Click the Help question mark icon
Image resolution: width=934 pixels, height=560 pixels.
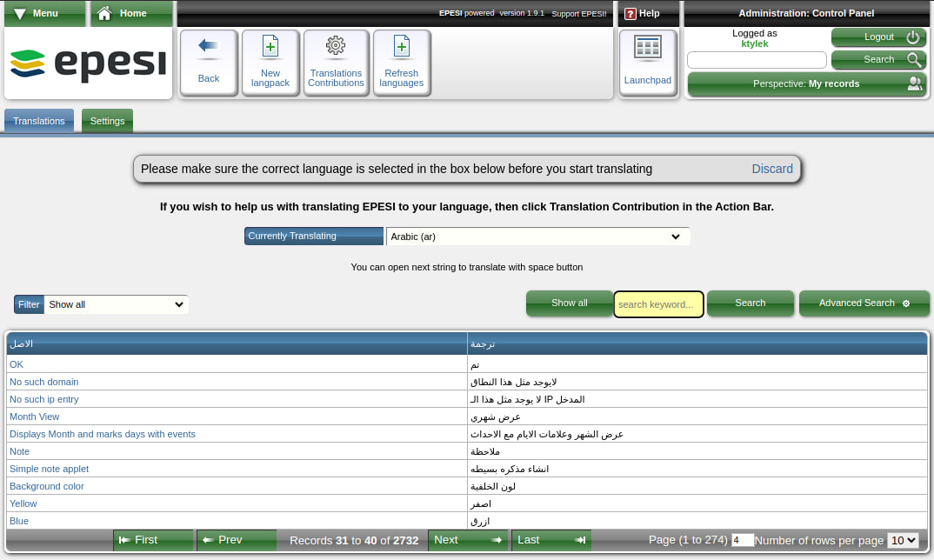630,13
